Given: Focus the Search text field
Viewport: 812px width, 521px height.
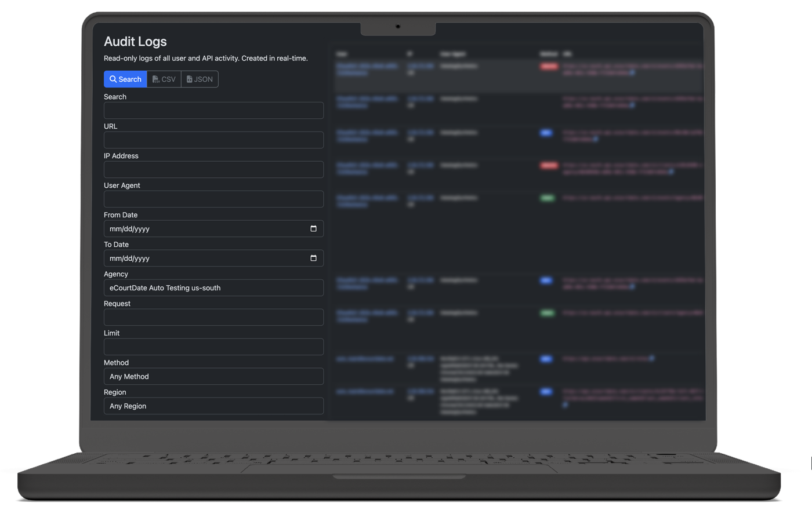Looking at the screenshot, I should [x=213, y=111].
